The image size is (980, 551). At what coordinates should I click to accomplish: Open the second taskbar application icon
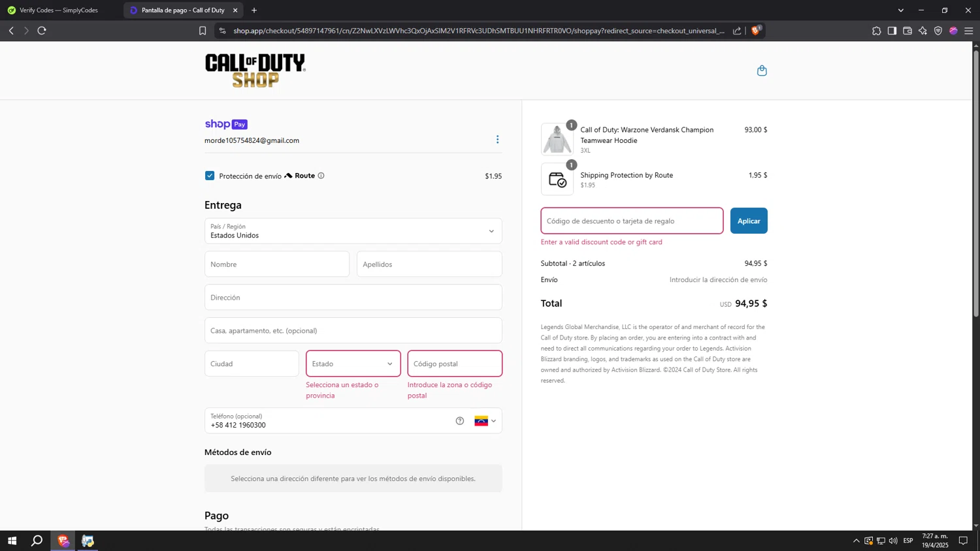pyautogui.click(x=88, y=541)
